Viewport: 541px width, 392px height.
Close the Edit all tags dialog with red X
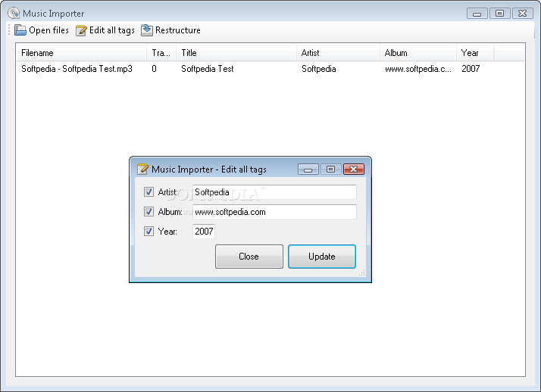(354, 169)
